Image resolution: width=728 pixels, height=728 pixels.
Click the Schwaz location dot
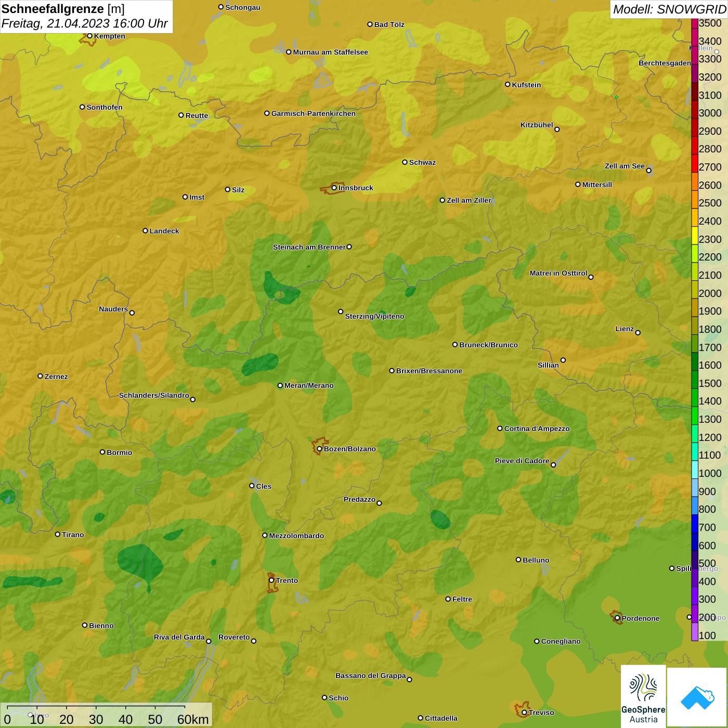point(405,162)
